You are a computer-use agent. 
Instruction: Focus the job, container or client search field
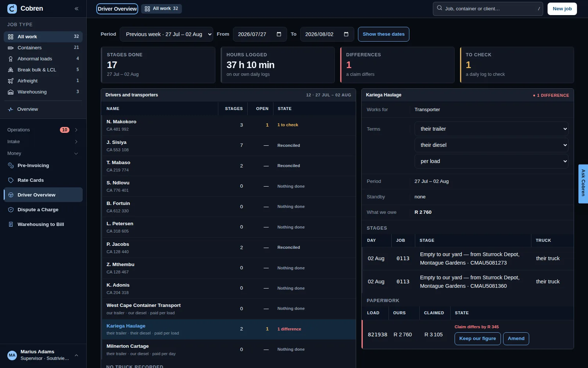[x=488, y=9]
